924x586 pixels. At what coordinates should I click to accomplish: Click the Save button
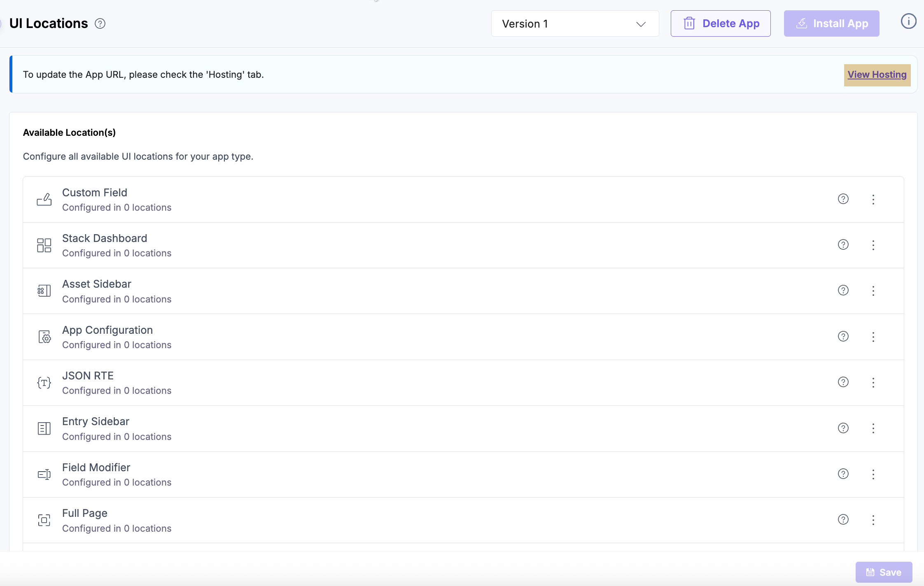point(884,572)
